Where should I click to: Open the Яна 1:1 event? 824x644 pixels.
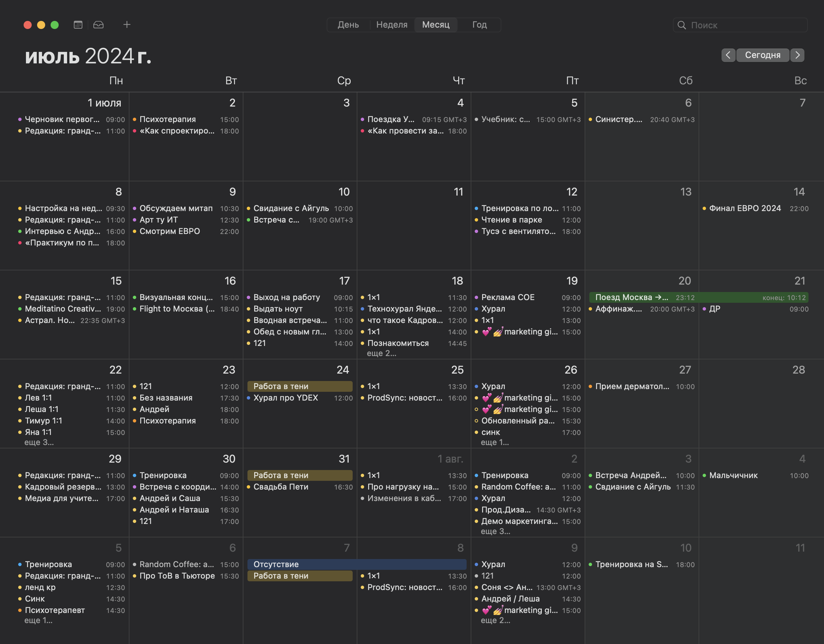tap(71, 433)
